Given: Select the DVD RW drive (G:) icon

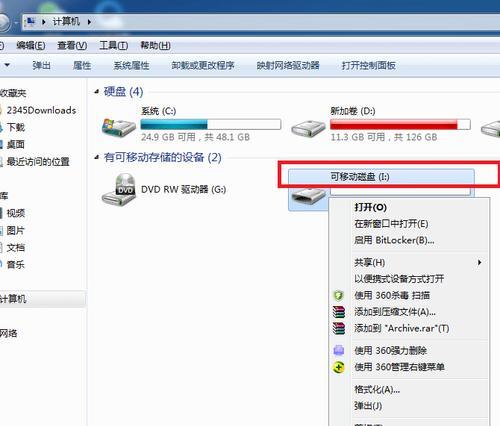Looking at the screenshot, I should click(119, 190).
